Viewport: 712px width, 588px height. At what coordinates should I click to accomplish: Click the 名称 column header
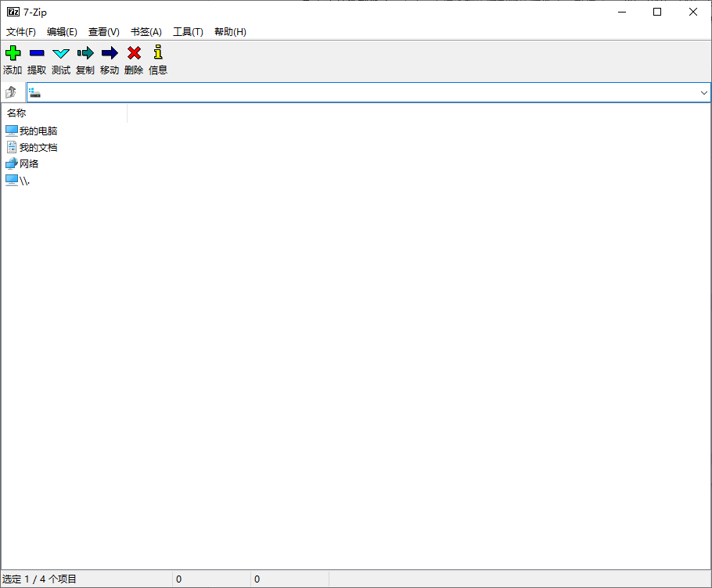tap(16, 113)
